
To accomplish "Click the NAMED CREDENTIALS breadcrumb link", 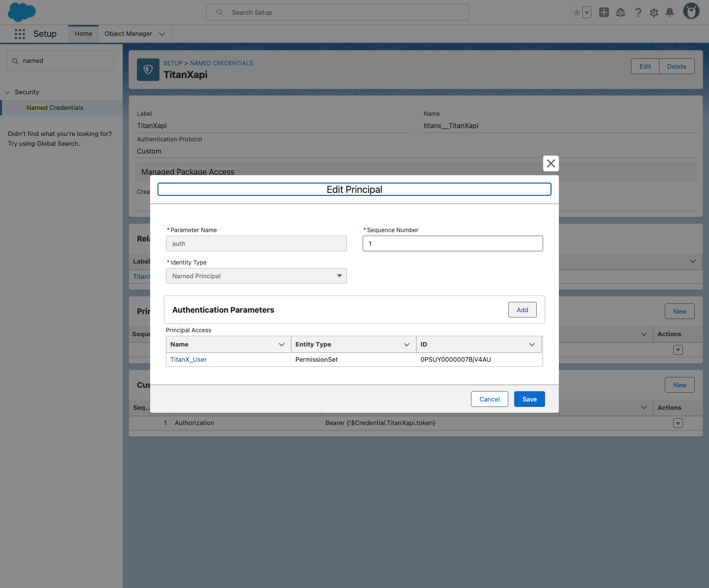I will tap(221, 63).
